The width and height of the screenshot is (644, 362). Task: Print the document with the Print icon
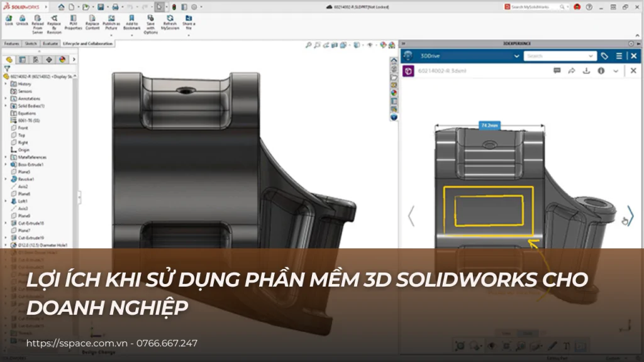[116, 7]
